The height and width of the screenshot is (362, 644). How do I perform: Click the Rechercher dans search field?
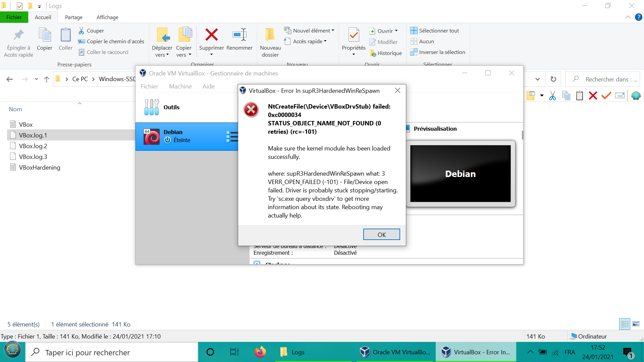[603, 79]
